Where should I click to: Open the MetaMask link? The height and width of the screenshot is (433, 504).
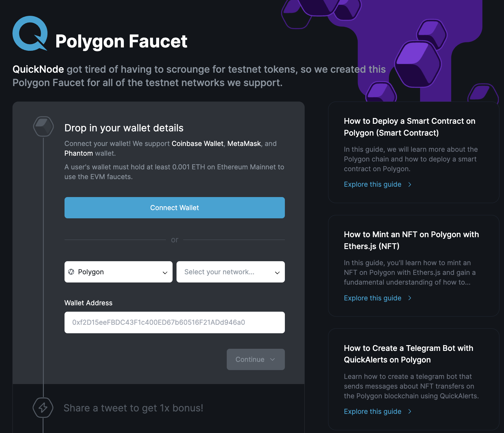tap(244, 144)
